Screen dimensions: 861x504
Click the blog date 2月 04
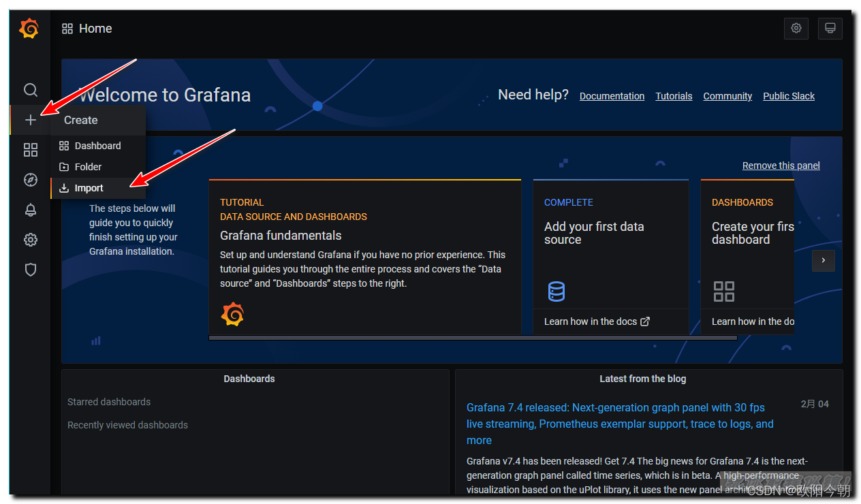tap(815, 404)
